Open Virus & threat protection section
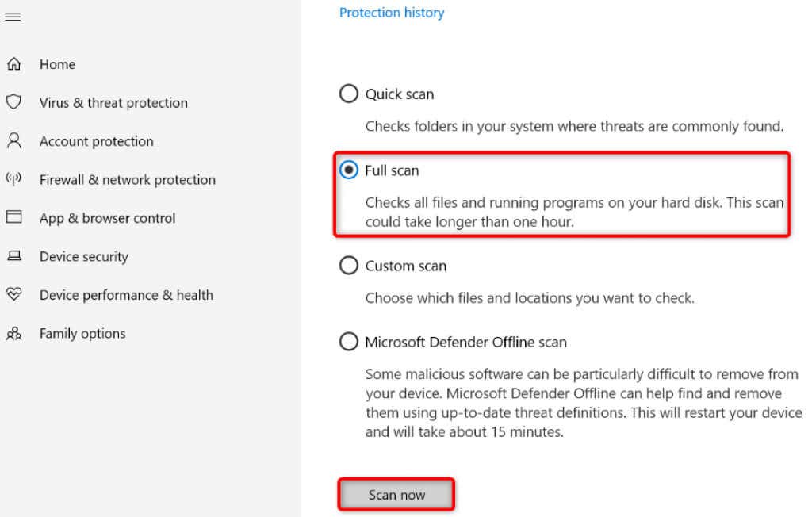The width and height of the screenshot is (812, 517). click(x=113, y=103)
